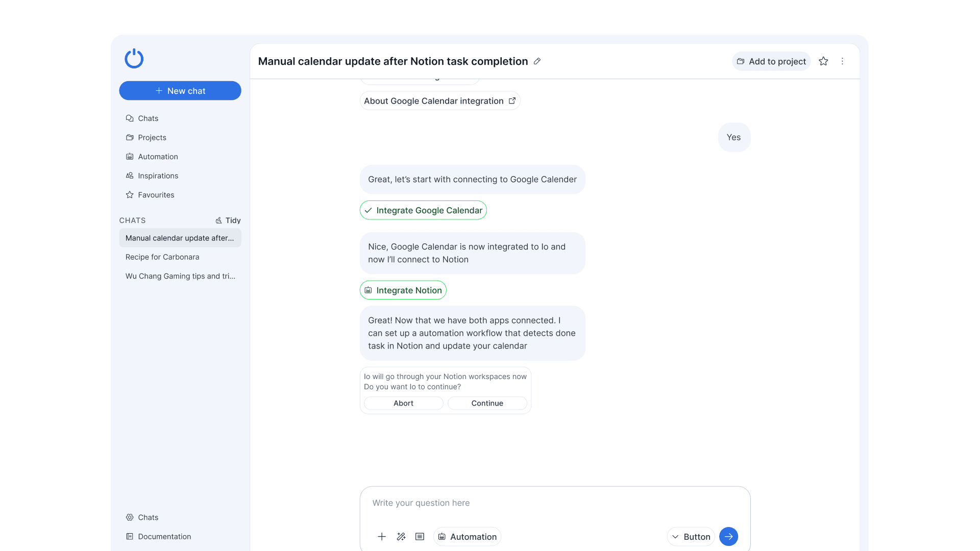Image resolution: width=980 pixels, height=551 pixels.
Task: Star this chat as favourite
Action: pyautogui.click(x=823, y=61)
